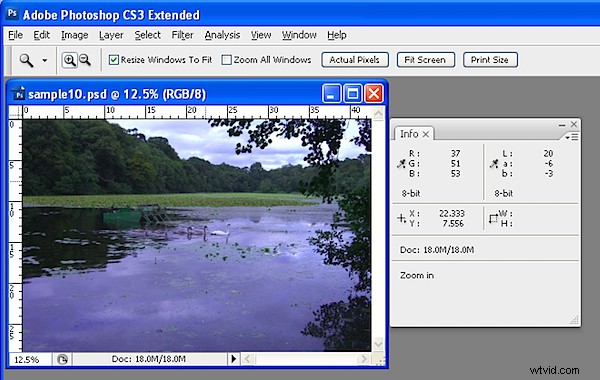Viewport: 600px width, 380px height.
Task: Click the Zoom in hint text
Action: pos(417,276)
